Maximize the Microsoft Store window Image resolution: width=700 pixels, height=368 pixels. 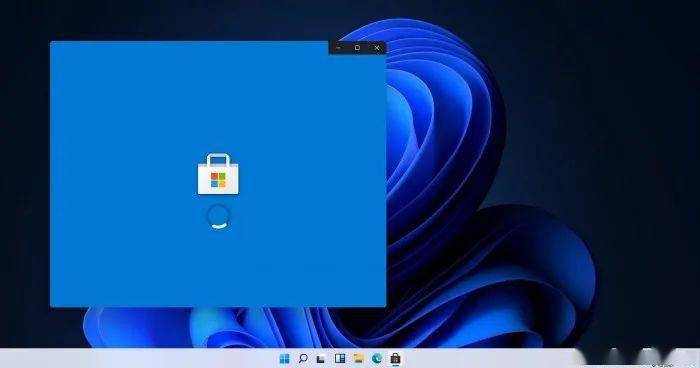point(358,47)
